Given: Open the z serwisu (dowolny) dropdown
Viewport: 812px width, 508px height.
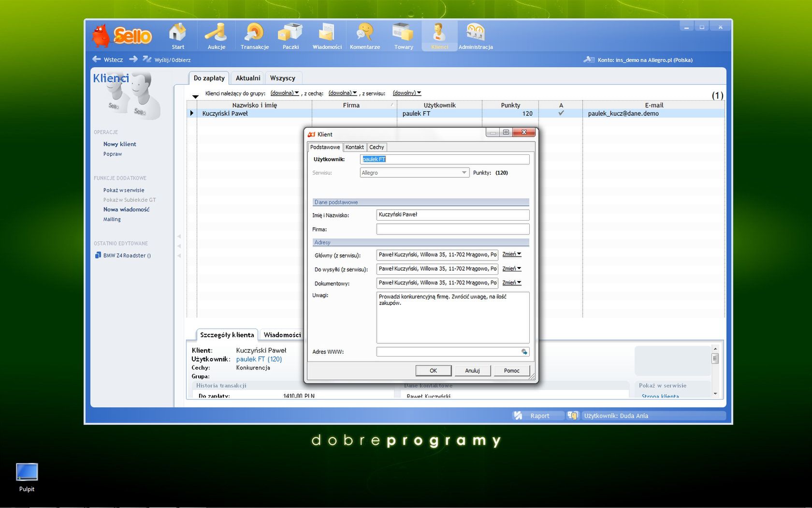Looking at the screenshot, I should click(x=407, y=93).
